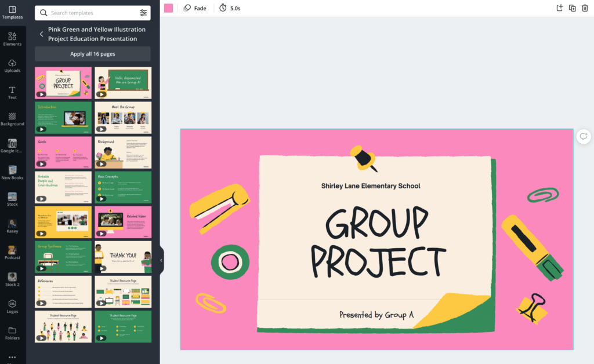Open the Elements panel in the sidebar
Image resolution: width=594 pixels, height=364 pixels.
point(12,38)
